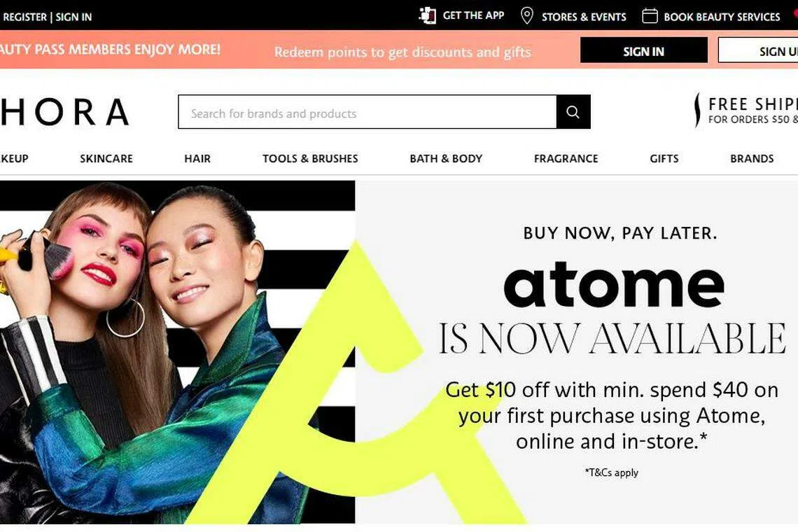Follow the Register link in top bar
Viewport: 798px width, 532px height.
(x=24, y=17)
